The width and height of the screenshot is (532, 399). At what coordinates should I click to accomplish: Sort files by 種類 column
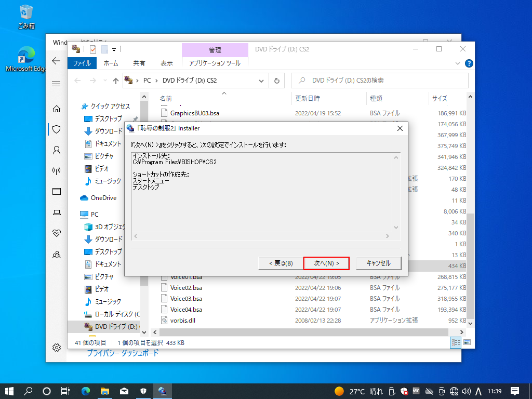coord(376,98)
